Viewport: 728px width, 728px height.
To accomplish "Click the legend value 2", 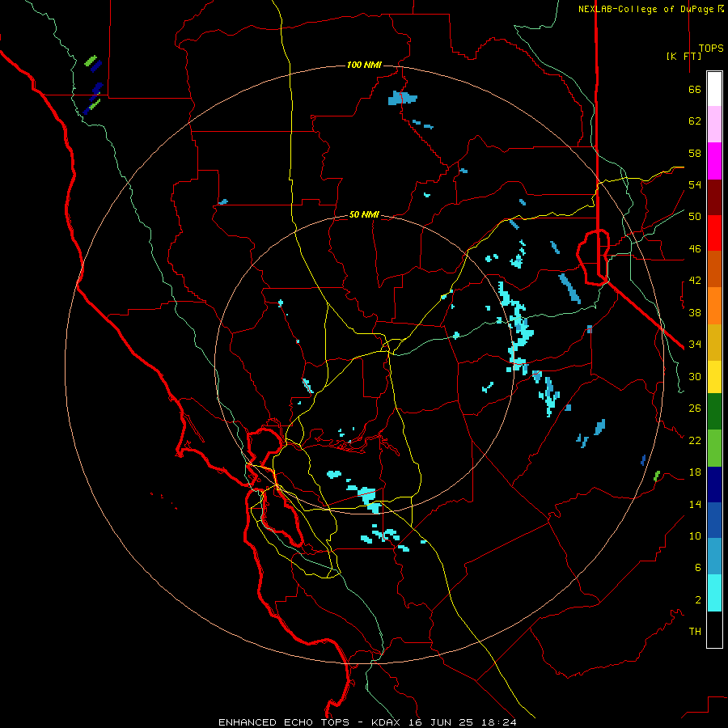I will point(698,600).
